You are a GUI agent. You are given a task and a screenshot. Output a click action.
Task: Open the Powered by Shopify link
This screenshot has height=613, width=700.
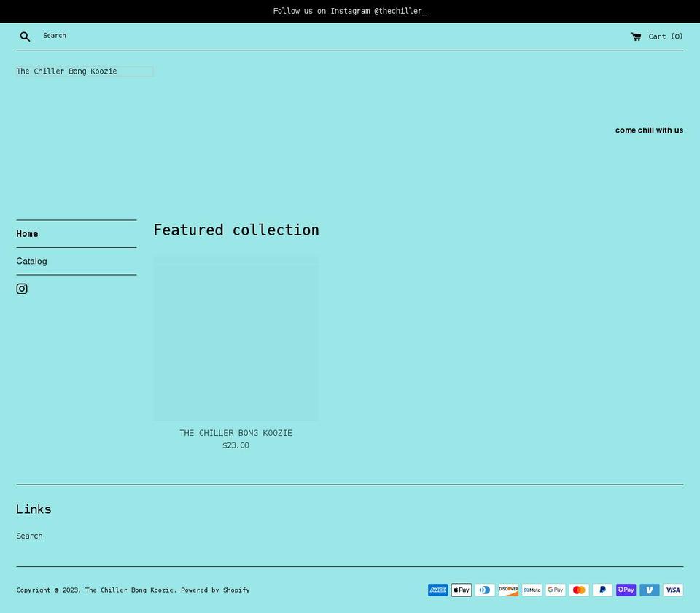tap(215, 590)
